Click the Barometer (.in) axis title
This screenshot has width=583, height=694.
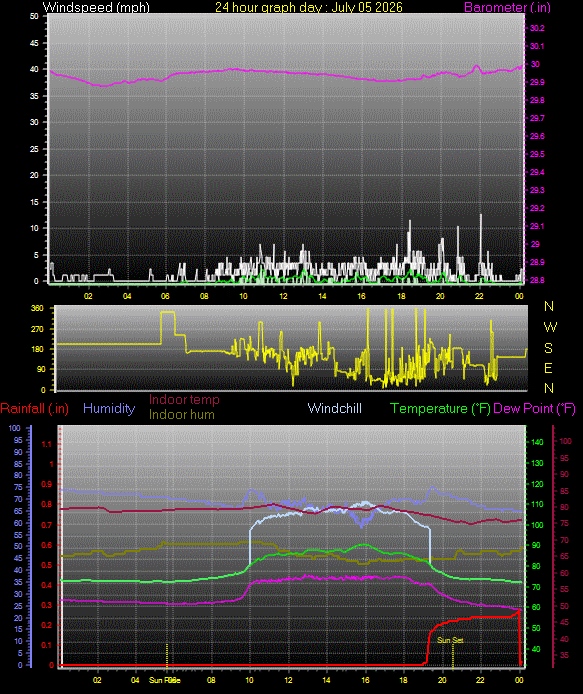point(507,7)
